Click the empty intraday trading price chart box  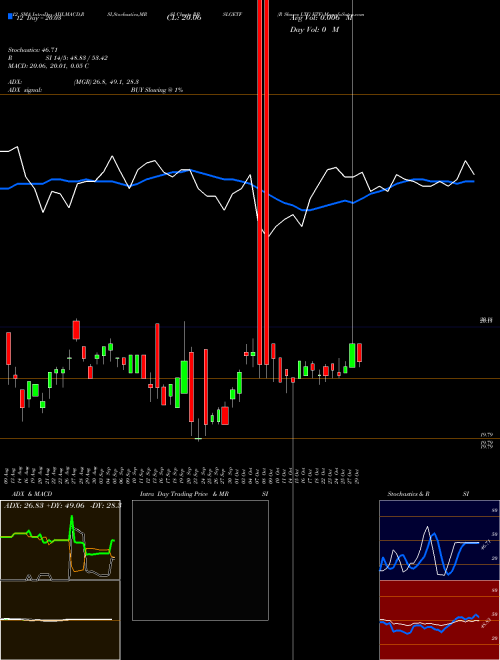[x=200, y=560]
